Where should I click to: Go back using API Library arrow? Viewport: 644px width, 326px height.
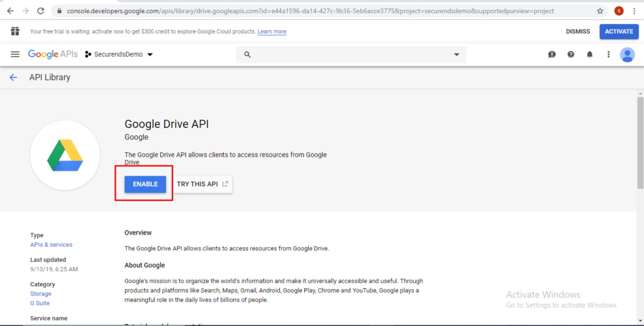[x=13, y=77]
